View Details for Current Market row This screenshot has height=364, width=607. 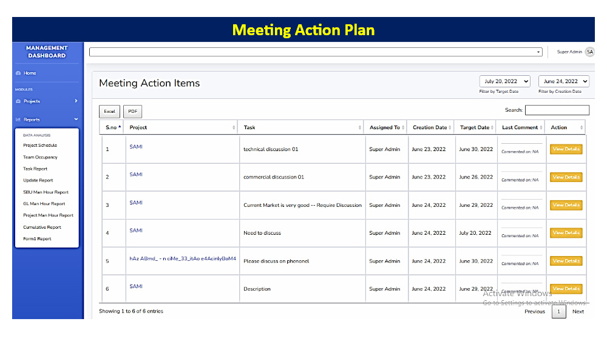click(566, 205)
